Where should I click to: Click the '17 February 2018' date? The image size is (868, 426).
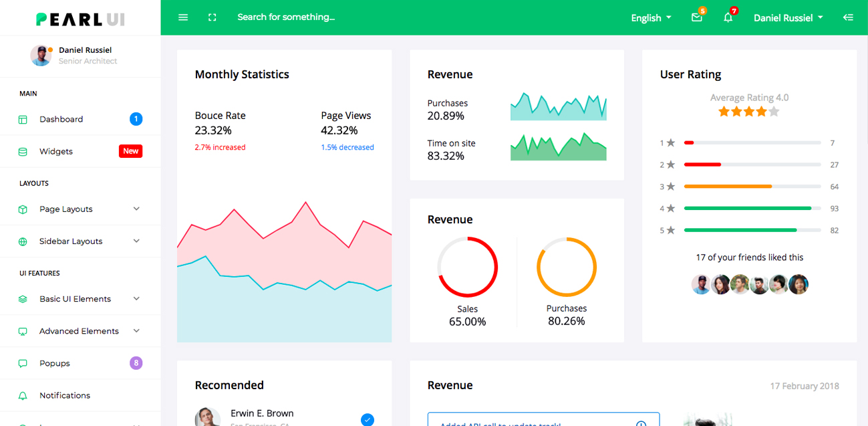pyautogui.click(x=805, y=386)
